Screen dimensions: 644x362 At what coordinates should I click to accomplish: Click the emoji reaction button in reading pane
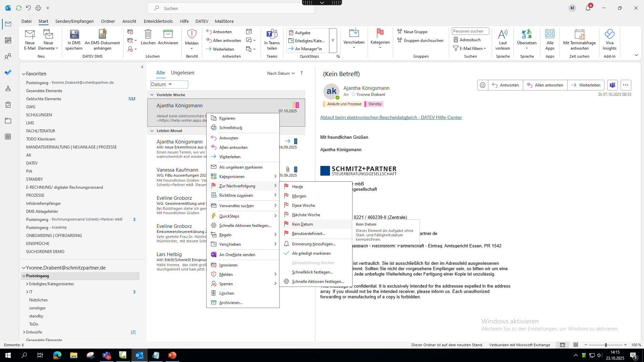click(x=483, y=85)
